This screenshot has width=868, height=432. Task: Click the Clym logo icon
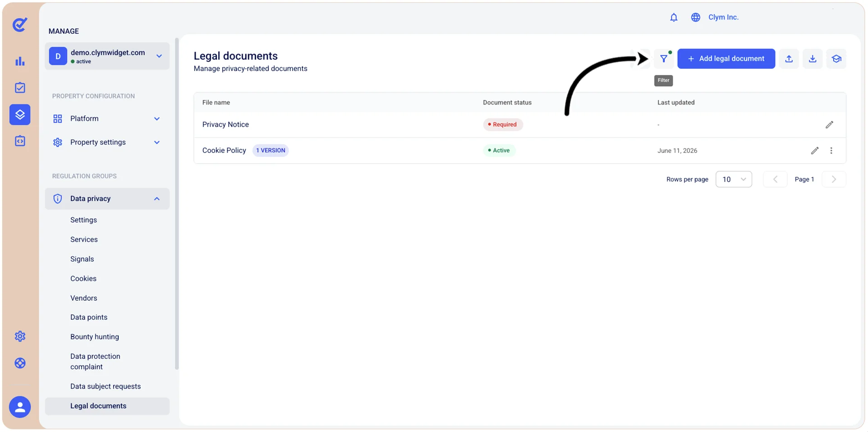pos(19,24)
